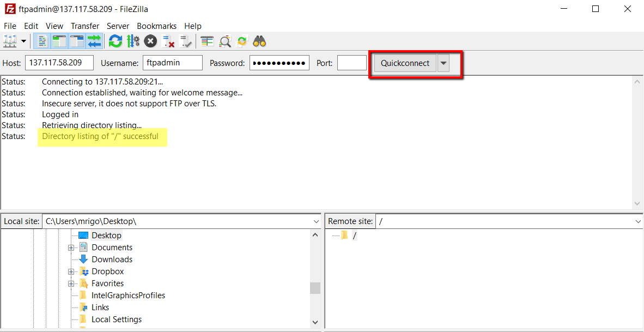
Task: Select the IntelGraphicsProfiles folder
Action: [127, 295]
